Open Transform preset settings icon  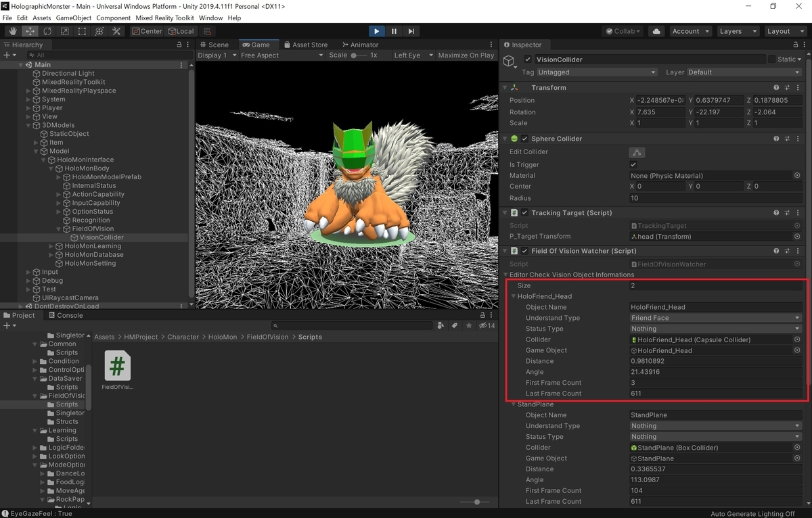point(787,88)
